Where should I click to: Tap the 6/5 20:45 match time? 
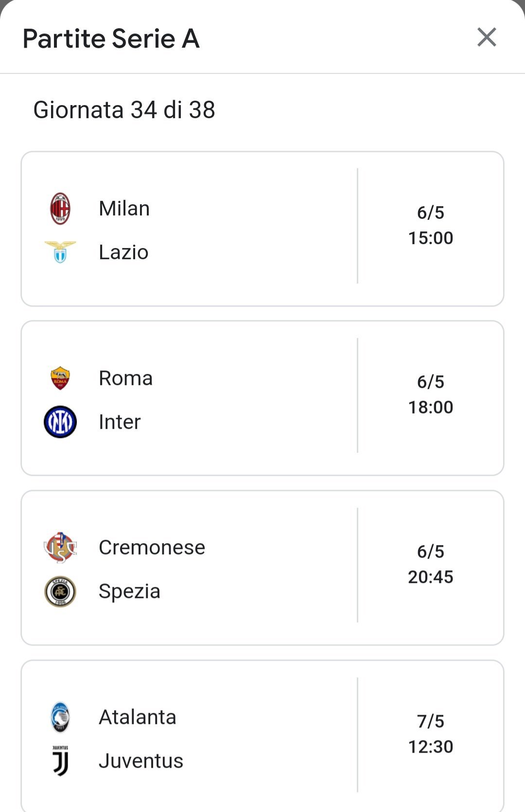(x=431, y=565)
